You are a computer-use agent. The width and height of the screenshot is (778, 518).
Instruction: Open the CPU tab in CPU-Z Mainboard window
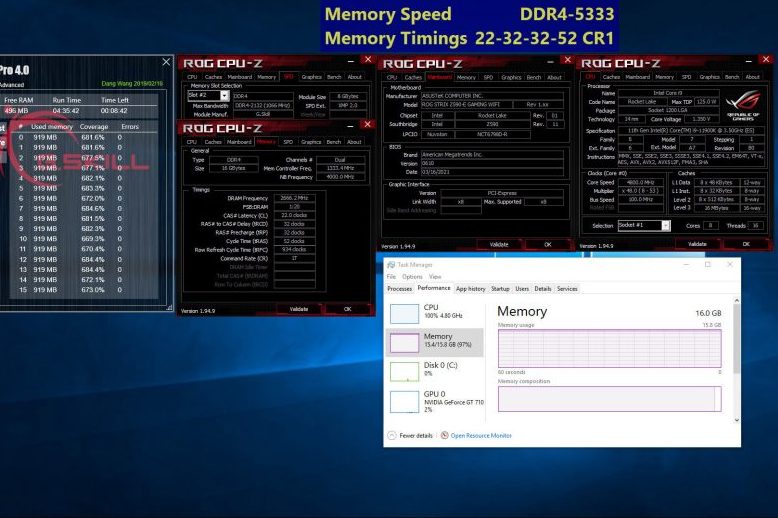coord(392,77)
